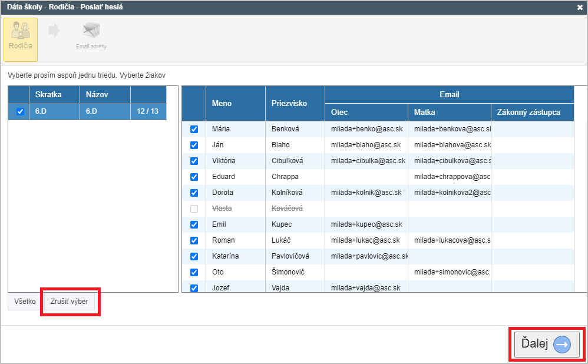Deselect Dorota Kolníková's checkbox
The height and width of the screenshot is (364, 588).
[x=194, y=193]
